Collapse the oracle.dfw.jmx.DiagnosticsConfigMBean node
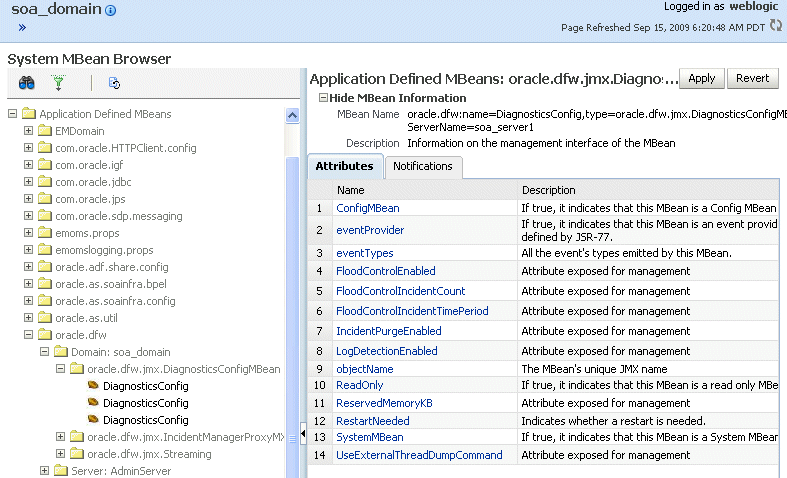Screen dimensions: 787x478 [x=61, y=369]
